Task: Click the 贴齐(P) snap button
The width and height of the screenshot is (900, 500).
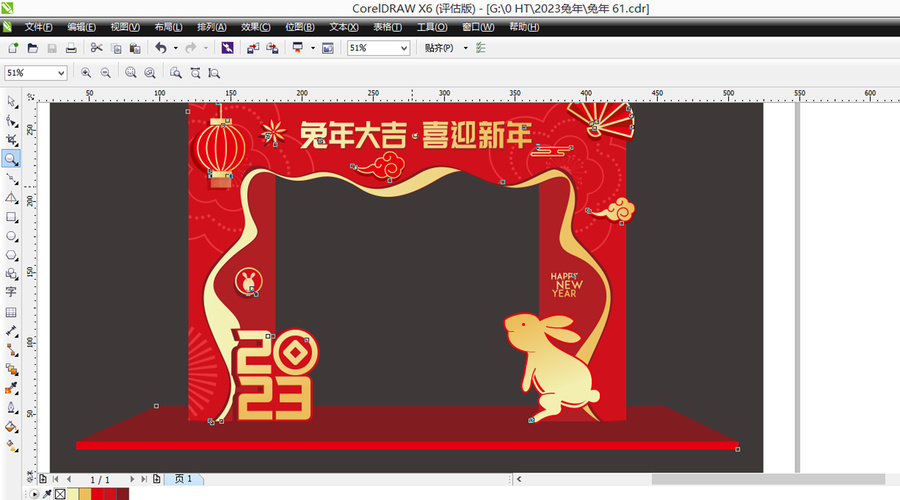Action: pos(439,48)
